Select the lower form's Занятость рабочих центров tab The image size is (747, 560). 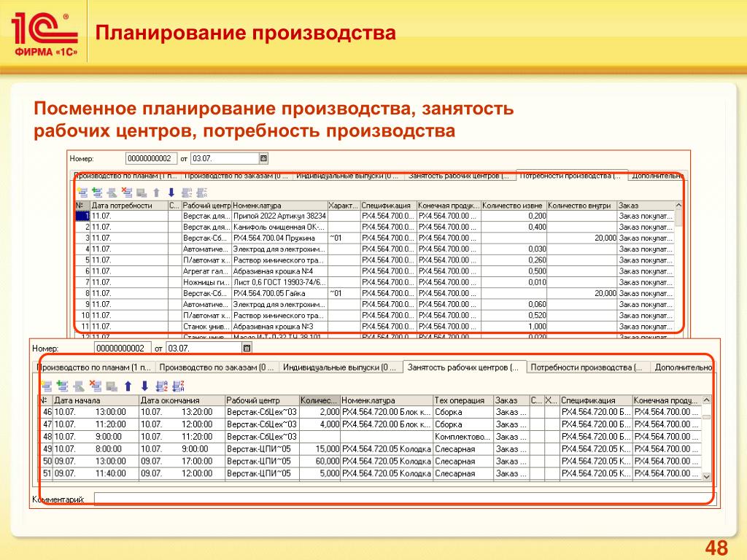click(465, 367)
